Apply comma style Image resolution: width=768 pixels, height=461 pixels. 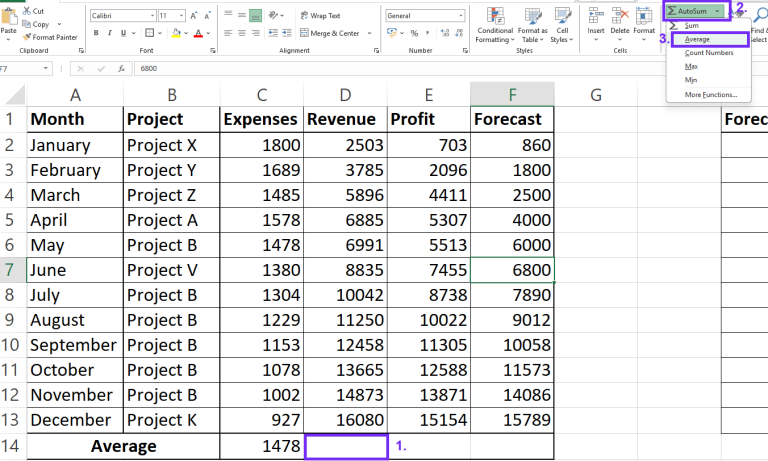pos(428,33)
